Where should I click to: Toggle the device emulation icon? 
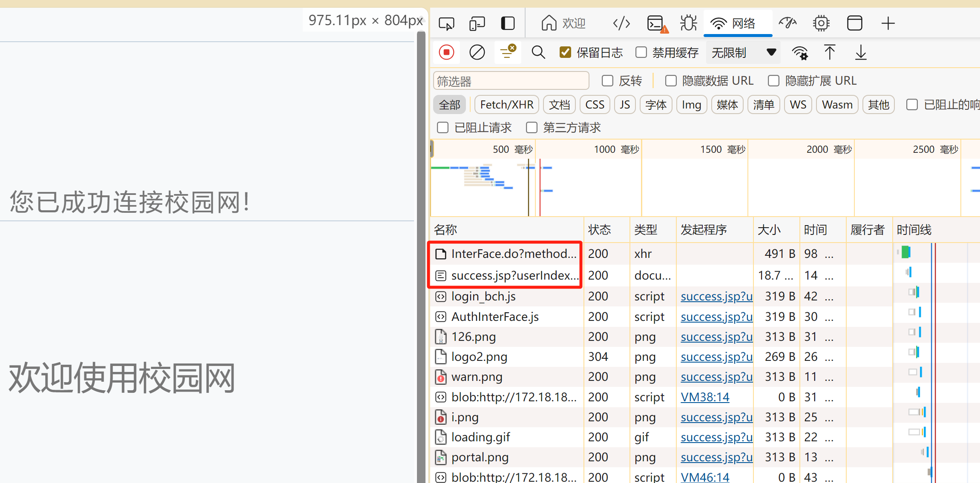477,23
